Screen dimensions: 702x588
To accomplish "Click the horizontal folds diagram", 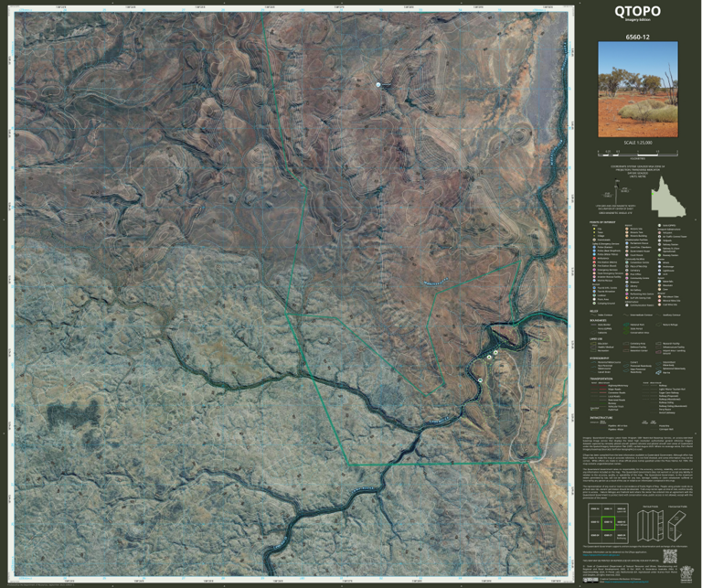I will [x=677, y=526].
